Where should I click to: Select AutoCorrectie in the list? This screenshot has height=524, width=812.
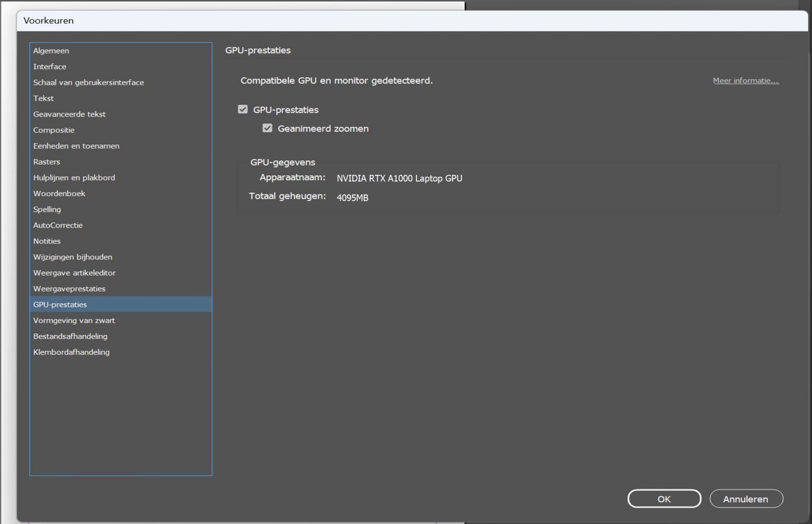pyautogui.click(x=58, y=225)
